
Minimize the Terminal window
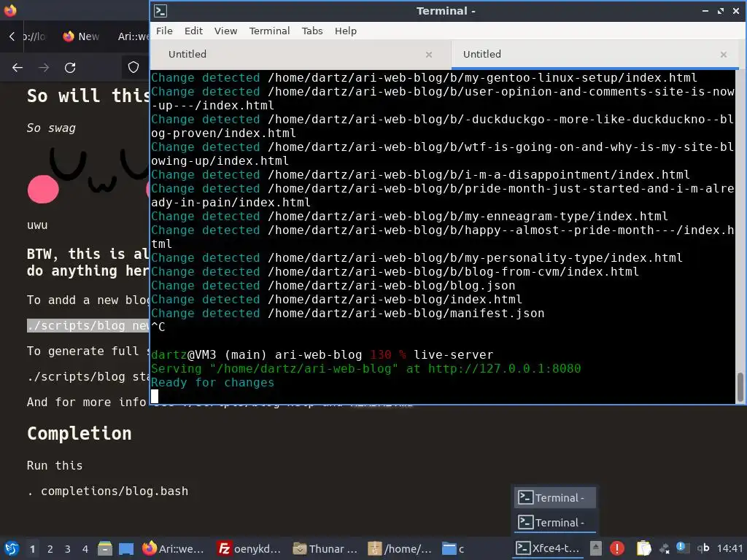pyautogui.click(x=705, y=10)
